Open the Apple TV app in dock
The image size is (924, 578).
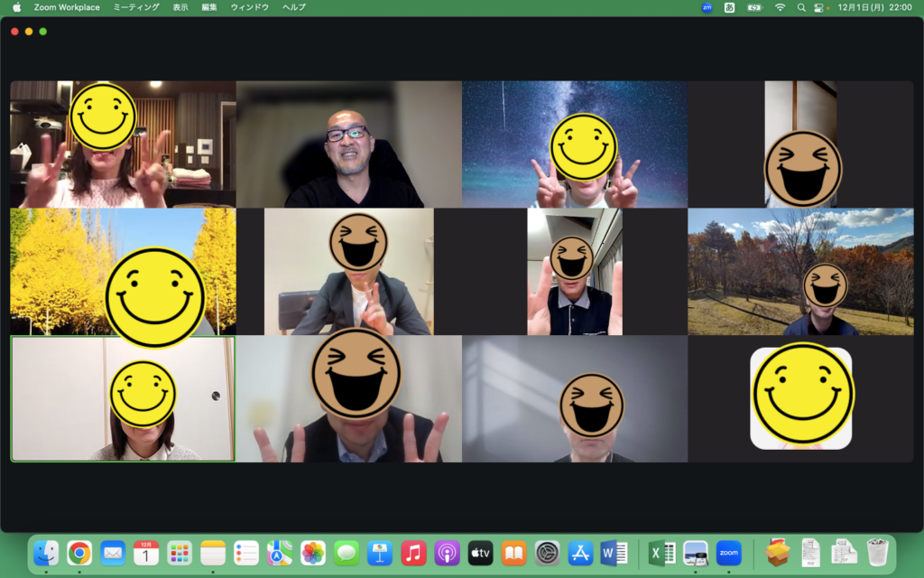click(480, 553)
